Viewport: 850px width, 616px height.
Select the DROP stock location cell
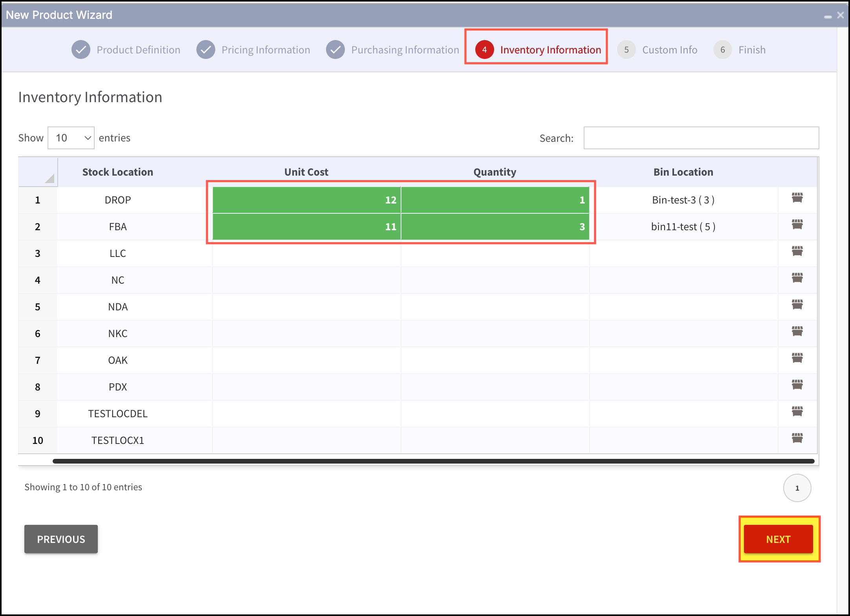(135, 200)
